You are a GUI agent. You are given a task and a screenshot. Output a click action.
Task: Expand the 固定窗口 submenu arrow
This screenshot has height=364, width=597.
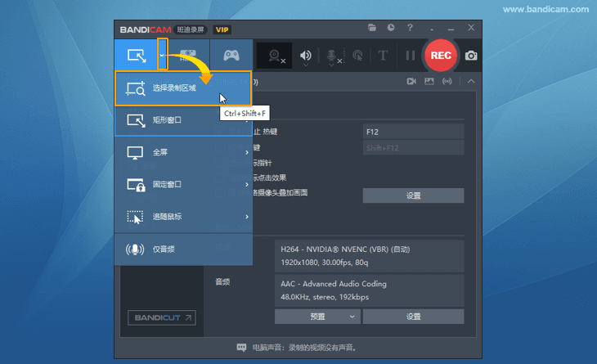tap(247, 185)
